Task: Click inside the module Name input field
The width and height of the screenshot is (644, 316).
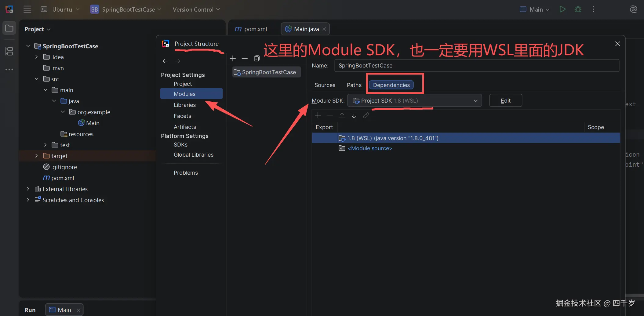Action: click(428, 65)
